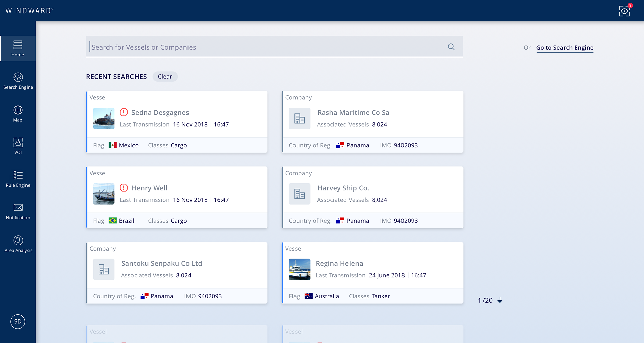
Task: Open the Home sidebar section
Action: click(18, 49)
